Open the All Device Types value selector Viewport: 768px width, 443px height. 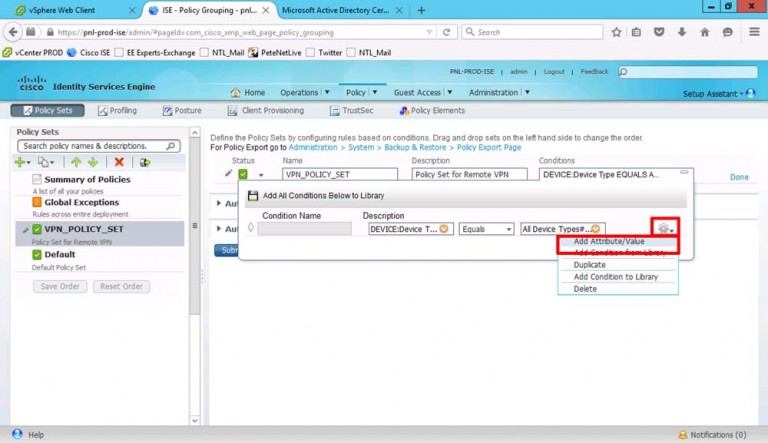[596, 229]
